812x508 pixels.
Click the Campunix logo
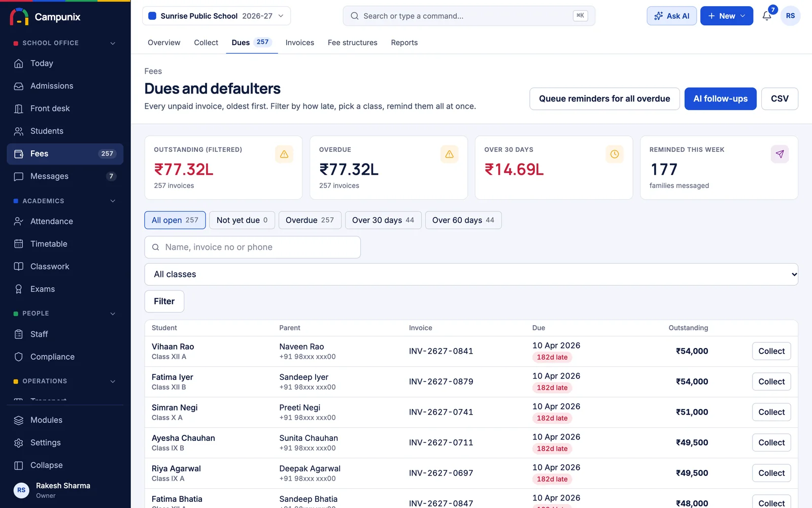(x=45, y=17)
